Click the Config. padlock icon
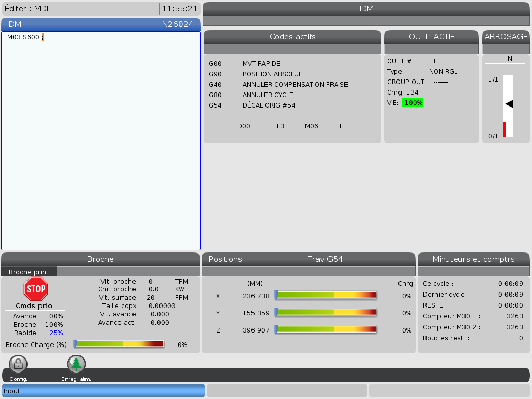This screenshot has height=399, width=532. coord(18,364)
